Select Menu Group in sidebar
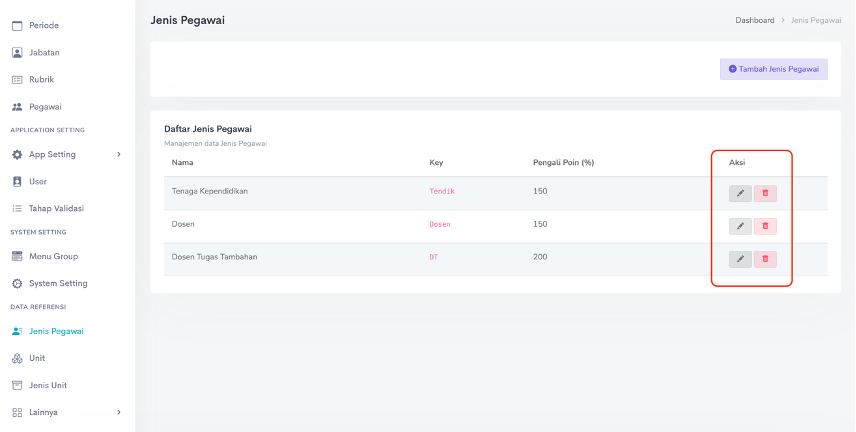Image resolution: width=856 pixels, height=432 pixels. (x=53, y=256)
